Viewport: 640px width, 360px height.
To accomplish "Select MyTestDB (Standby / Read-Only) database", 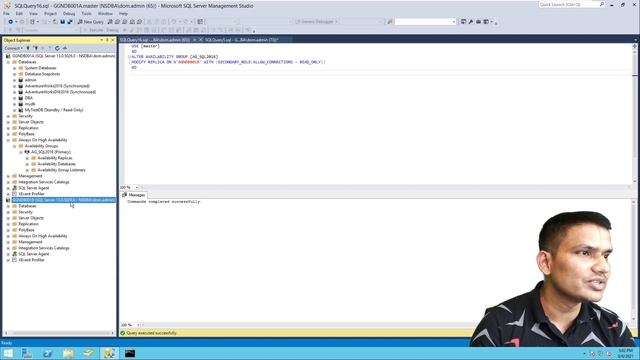I will 53,110.
